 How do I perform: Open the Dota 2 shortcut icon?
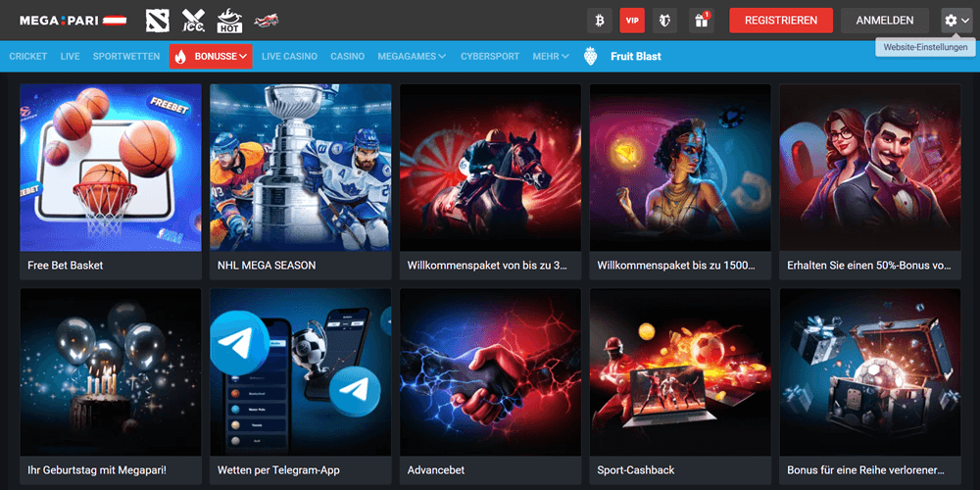click(158, 21)
